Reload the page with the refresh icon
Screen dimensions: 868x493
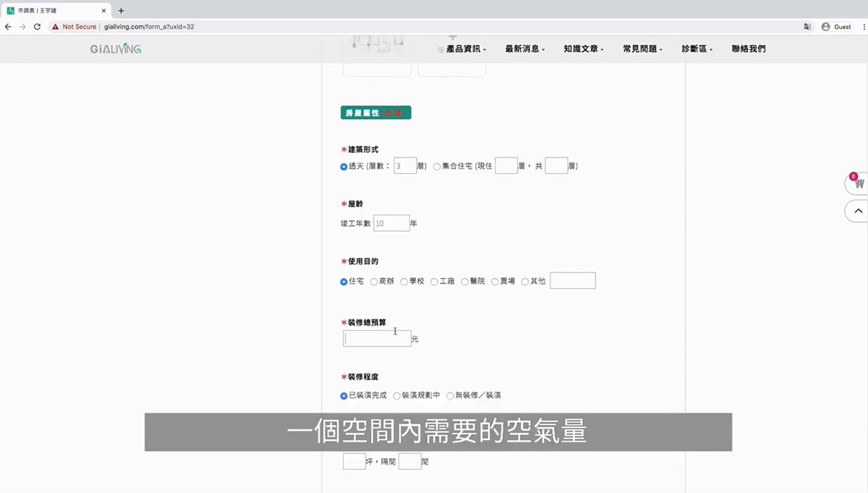click(x=37, y=27)
